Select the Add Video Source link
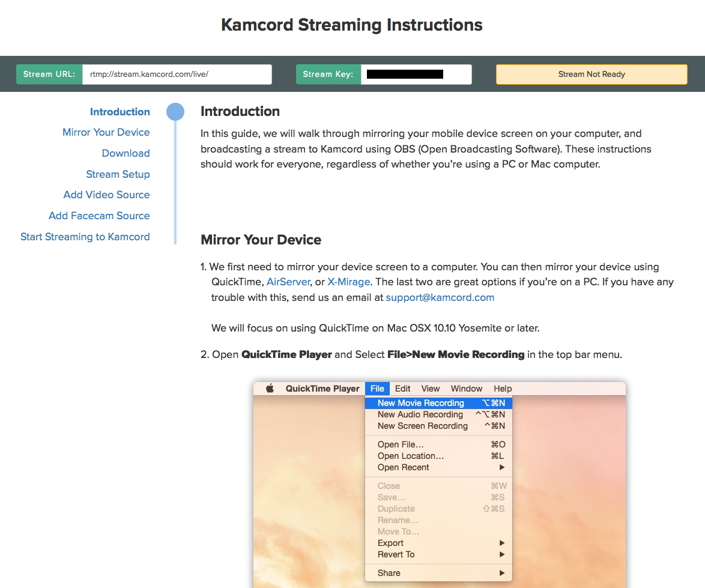The image size is (705, 588). pos(106,195)
